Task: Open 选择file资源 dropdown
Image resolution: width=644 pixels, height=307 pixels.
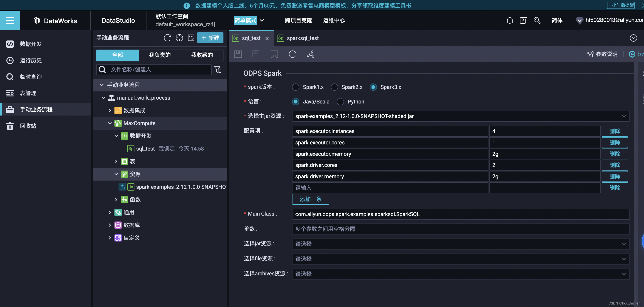Action: click(x=461, y=259)
